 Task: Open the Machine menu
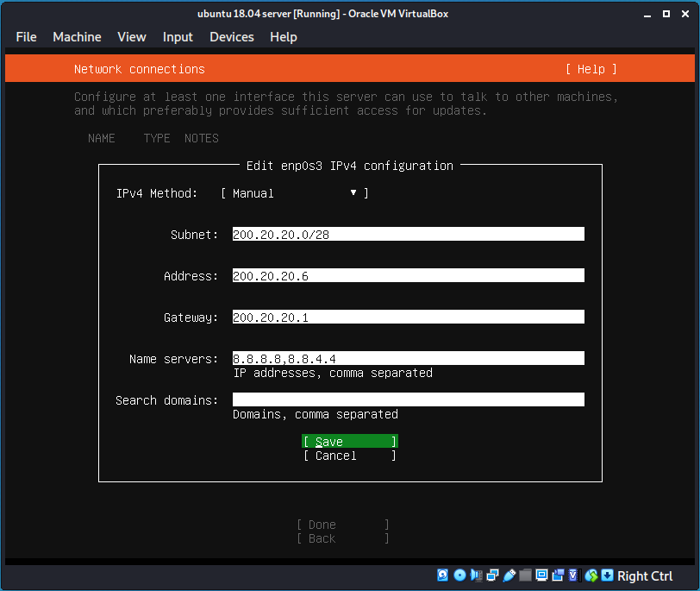[77, 37]
